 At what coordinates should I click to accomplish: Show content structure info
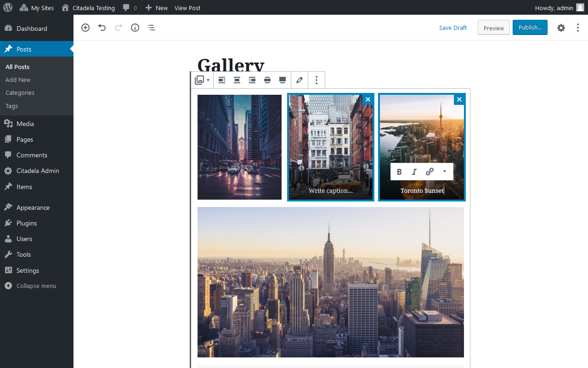pos(135,28)
